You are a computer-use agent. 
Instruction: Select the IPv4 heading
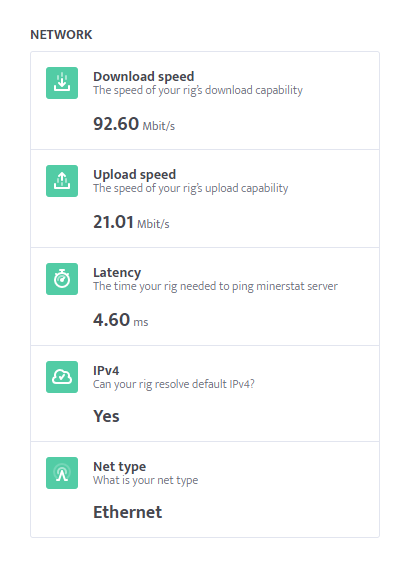(x=106, y=370)
